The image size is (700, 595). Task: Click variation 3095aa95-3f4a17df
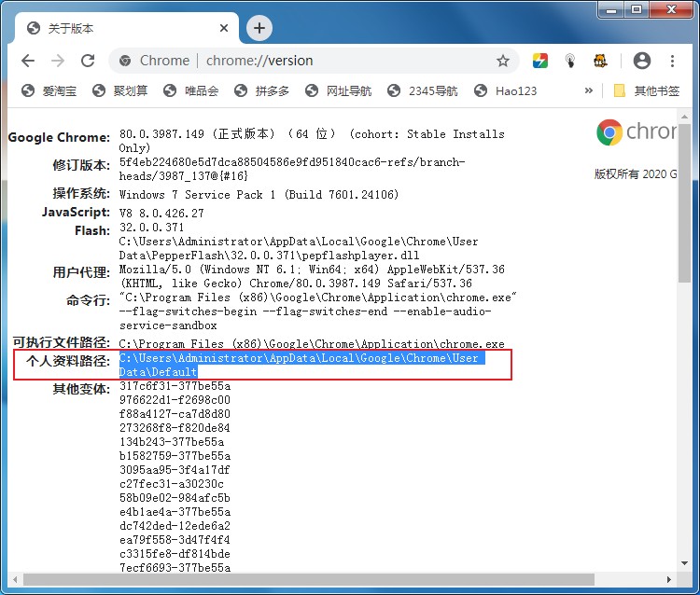pos(175,470)
